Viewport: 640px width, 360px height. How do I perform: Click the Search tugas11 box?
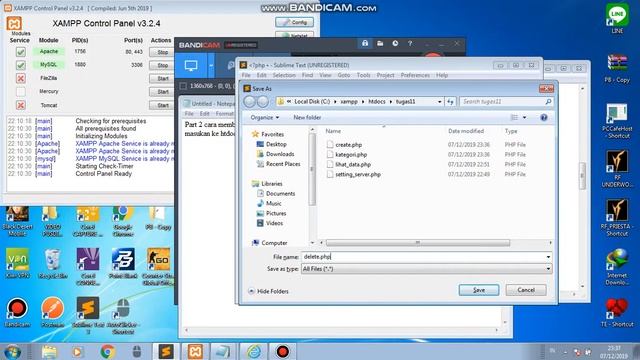506,102
